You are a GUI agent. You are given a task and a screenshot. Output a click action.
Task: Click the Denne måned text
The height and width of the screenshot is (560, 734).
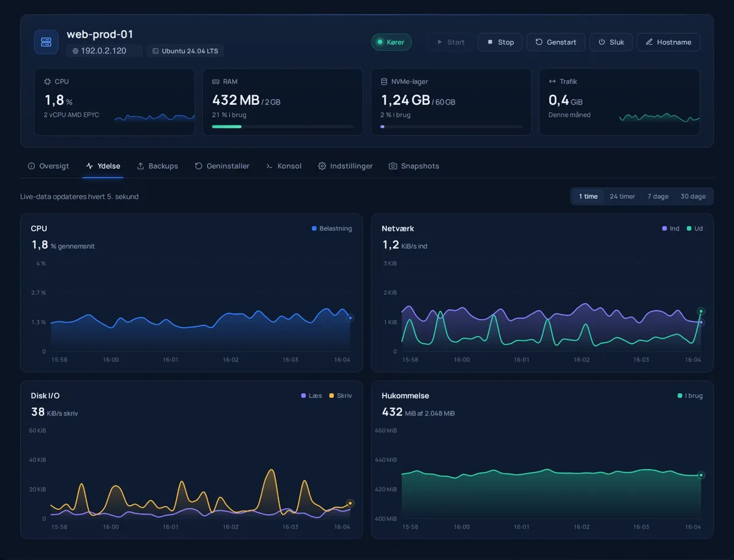(569, 115)
